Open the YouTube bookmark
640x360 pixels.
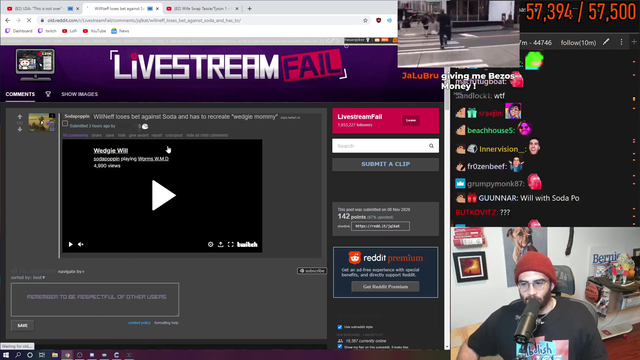point(94,31)
